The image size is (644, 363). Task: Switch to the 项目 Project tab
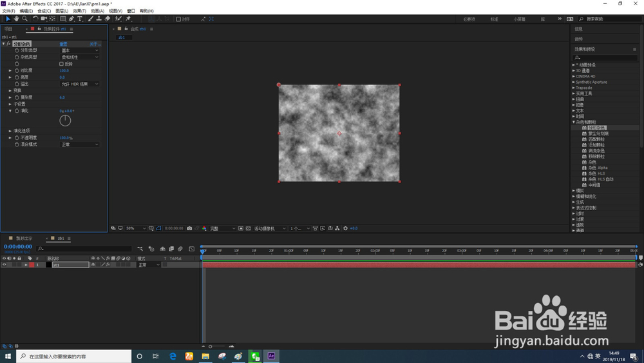point(8,29)
